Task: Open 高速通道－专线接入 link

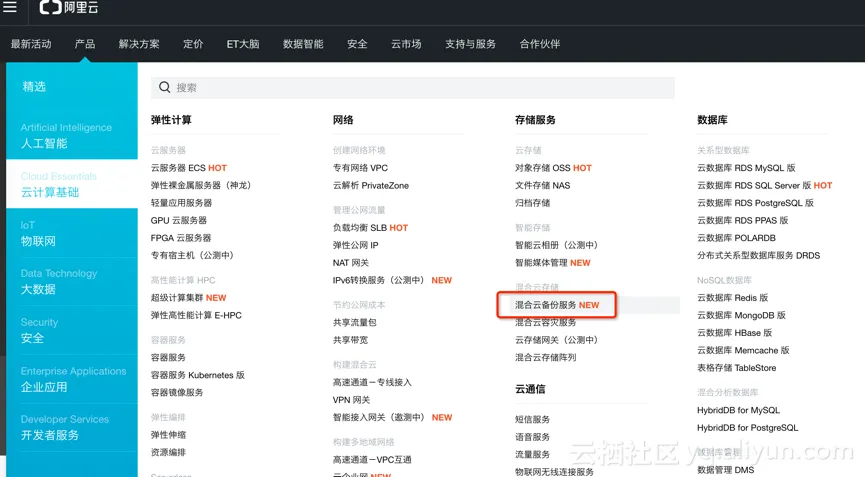Action: pos(372,382)
